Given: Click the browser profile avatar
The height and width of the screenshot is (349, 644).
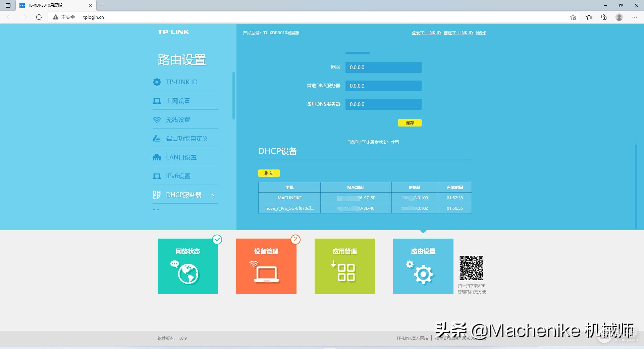Looking at the screenshot, I should pos(619,17).
